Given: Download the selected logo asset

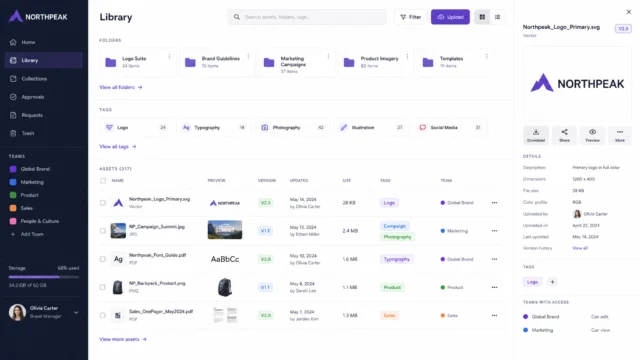Looking at the screenshot, I should 536,135.
